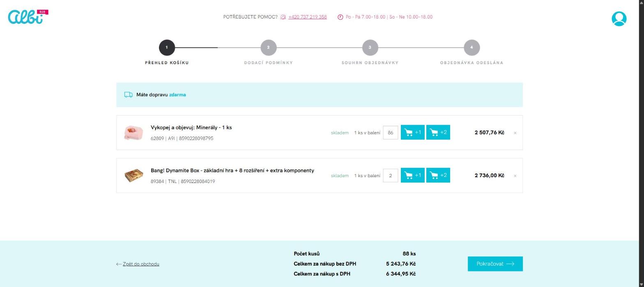This screenshot has height=287, width=644.
Task: Open Vykopej a objevuj: Minerály product thumbnail
Action: point(133,132)
